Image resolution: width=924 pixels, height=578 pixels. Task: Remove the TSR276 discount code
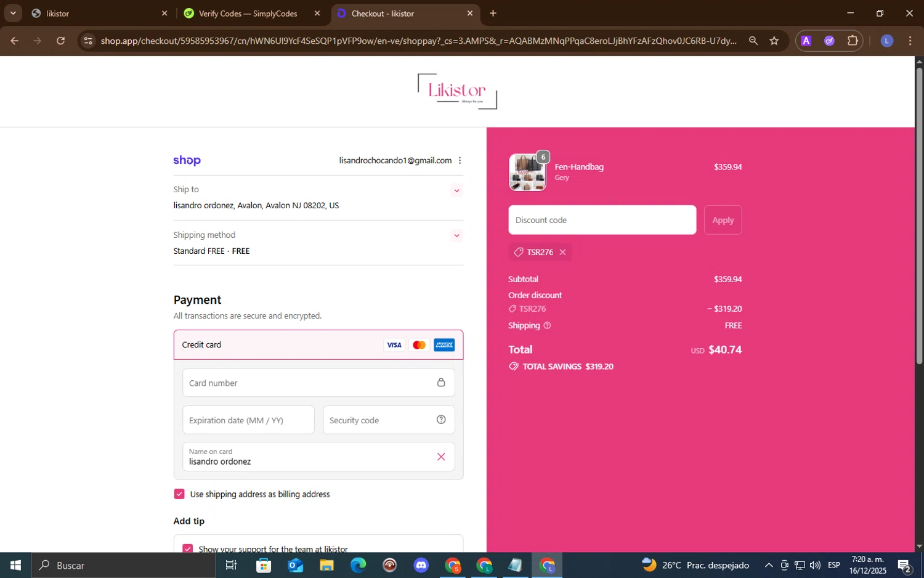pos(562,252)
